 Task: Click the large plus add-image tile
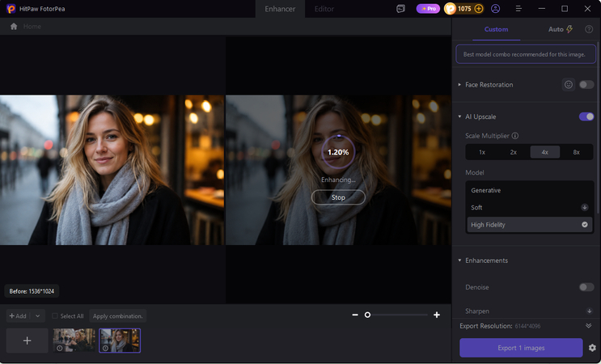(x=27, y=341)
